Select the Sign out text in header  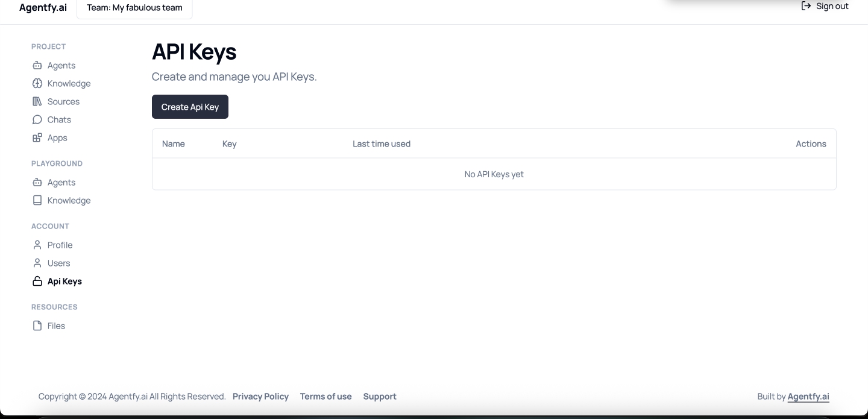point(832,6)
